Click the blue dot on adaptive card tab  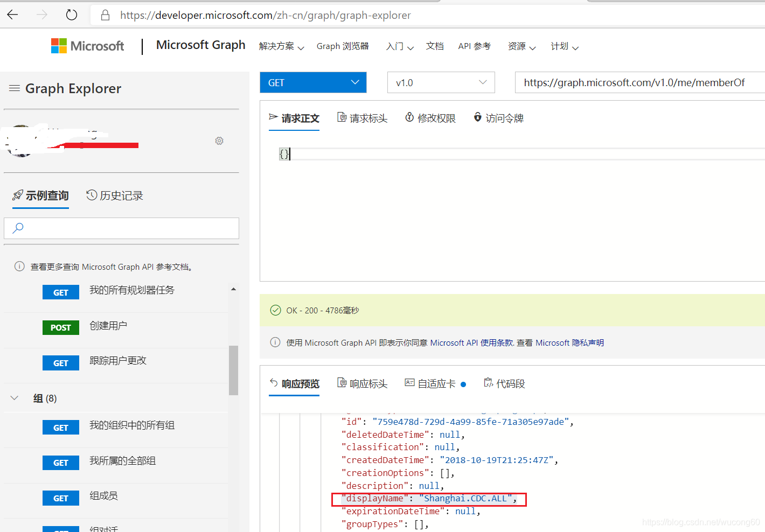[x=463, y=384]
